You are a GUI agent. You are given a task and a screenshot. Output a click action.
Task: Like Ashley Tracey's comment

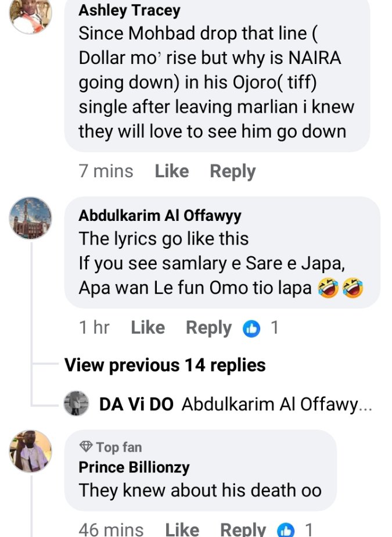pos(171,171)
